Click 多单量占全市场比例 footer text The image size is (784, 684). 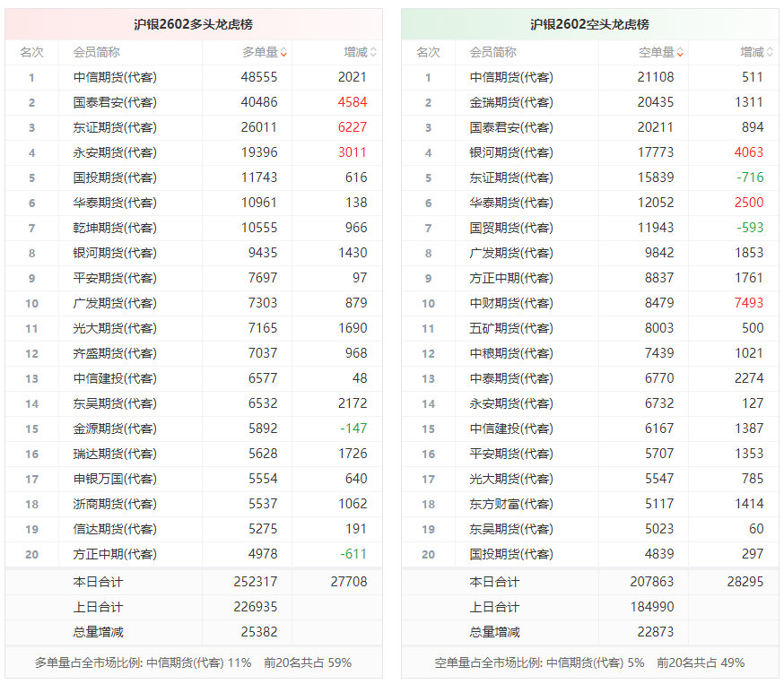[194, 663]
